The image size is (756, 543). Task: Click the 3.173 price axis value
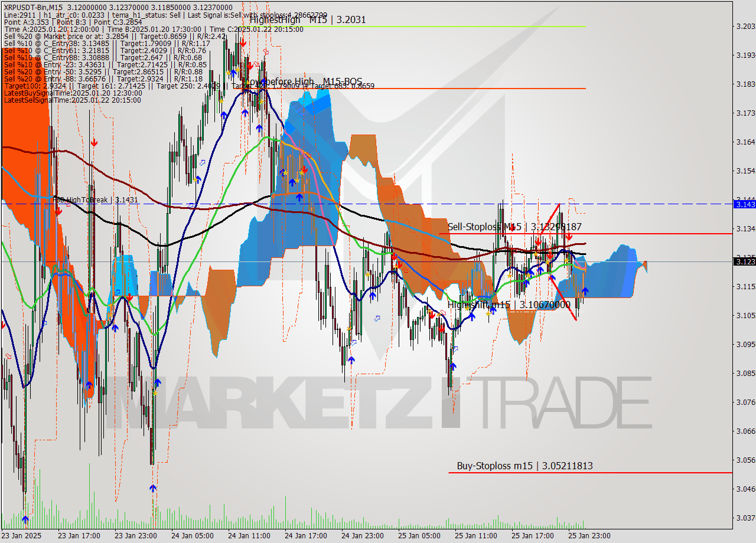point(745,113)
